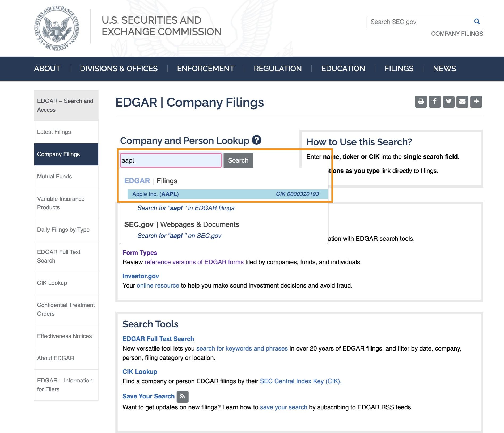Image resolution: width=504 pixels, height=433 pixels.
Task: Choose Search for "aapl" in EDGAR filings
Action: click(186, 208)
